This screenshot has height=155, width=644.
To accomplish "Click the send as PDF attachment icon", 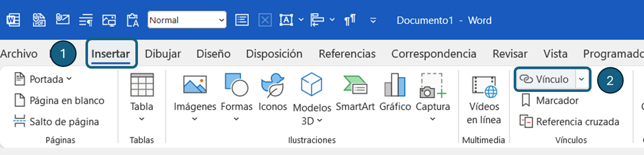I will [x=39, y=20].
